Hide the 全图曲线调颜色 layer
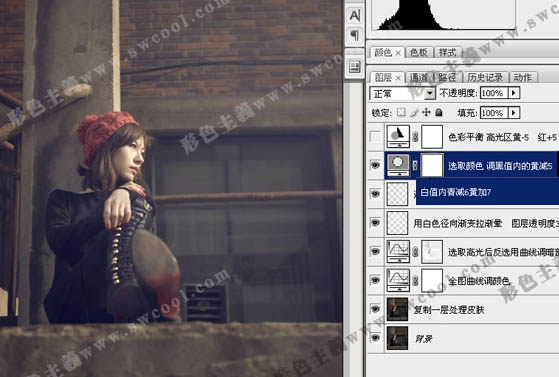Screen dimensions: 559x377 pyautogui.click(x=375, y=280)
